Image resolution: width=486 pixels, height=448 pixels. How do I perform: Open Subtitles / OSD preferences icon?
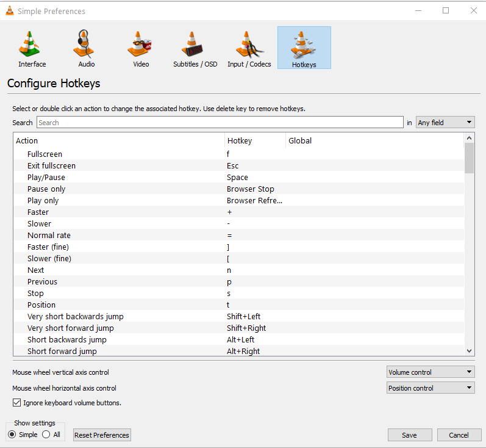coord(195,48)
